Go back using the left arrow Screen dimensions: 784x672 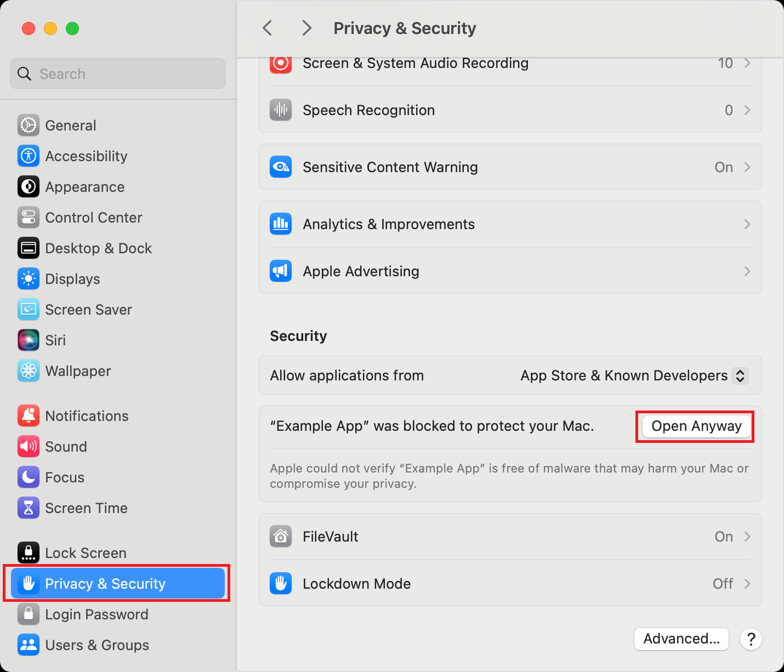coord(268,28)
